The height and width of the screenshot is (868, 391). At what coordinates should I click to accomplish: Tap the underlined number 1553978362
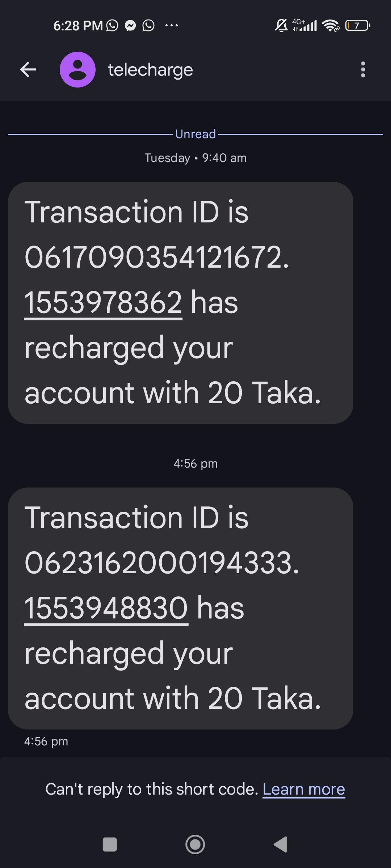click(x=103, y=303)
